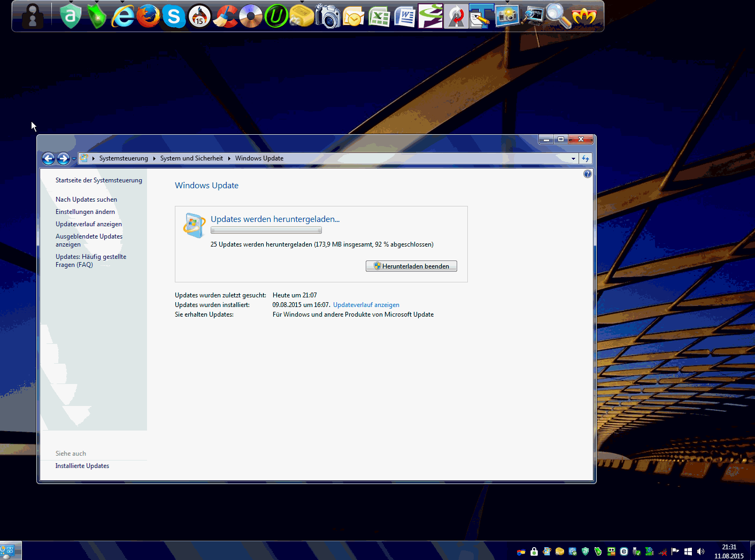This screenshot has width=755, height=560.
Task: Go back using the navigation arrow
Action: click(48, 158)
